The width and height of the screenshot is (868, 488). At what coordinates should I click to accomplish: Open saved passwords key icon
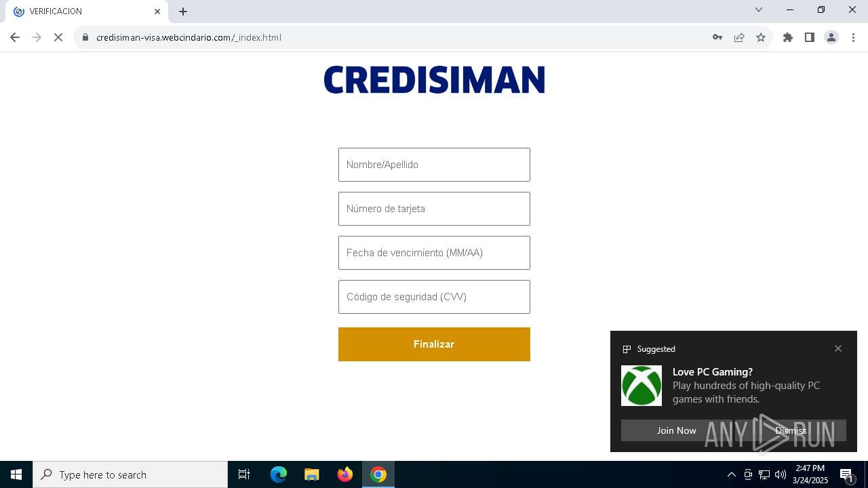pyautogui.click(x=717, y=37)
